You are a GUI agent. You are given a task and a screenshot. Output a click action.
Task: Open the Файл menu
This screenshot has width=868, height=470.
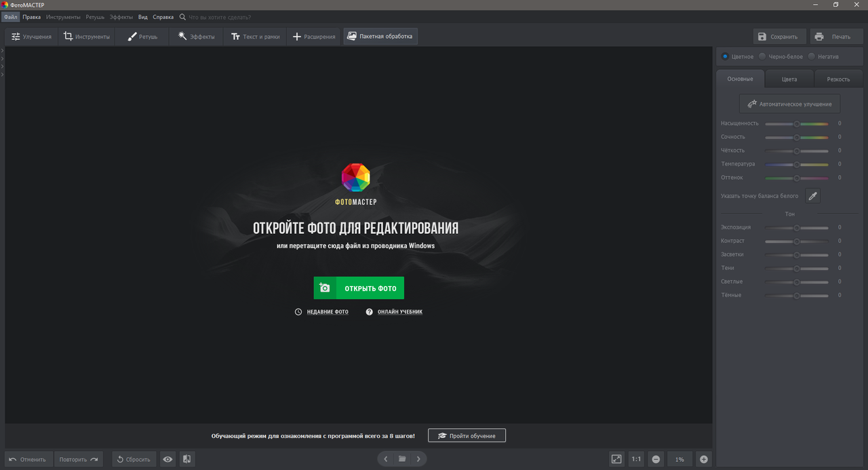point(10,17)
